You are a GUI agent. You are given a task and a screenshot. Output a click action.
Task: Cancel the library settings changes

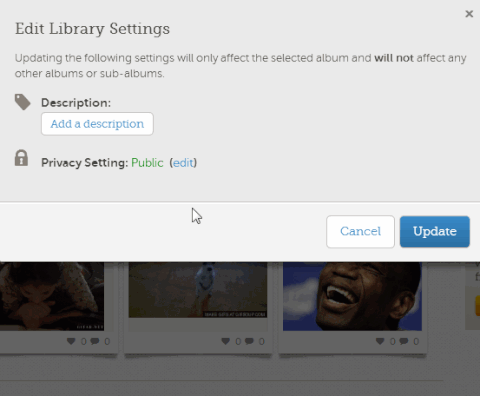click(360, 232)
